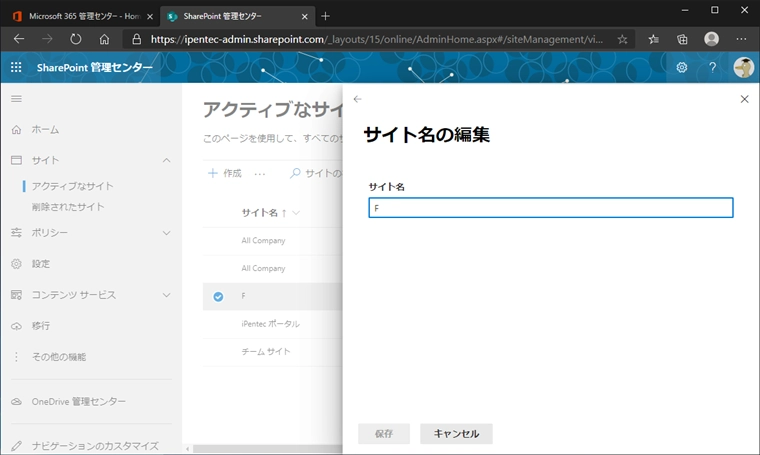Image resolution: width=760 pixels, height=455 pixels.
Task: Click the site search box
Action: pyautogui.click(x=316, y=173)
